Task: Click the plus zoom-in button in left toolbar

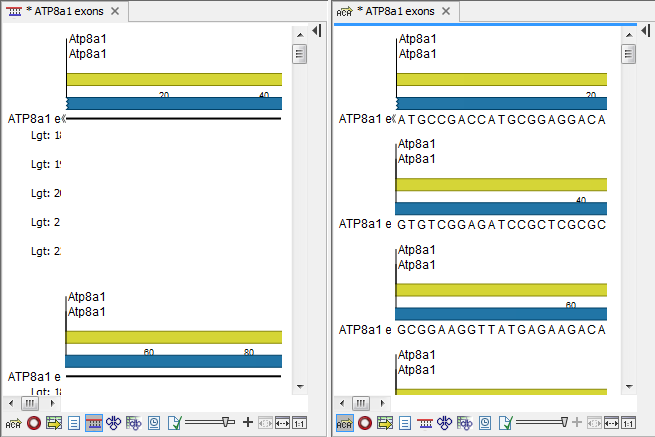Action: coord(248,423)
